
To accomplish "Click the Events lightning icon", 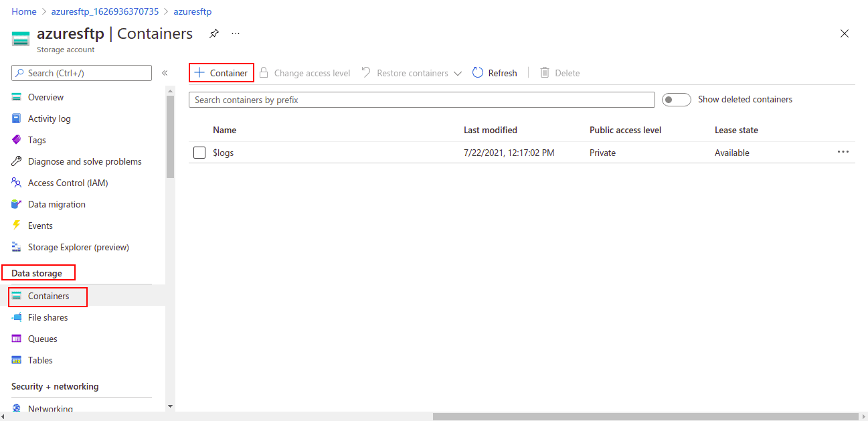I will coord(17,226).
